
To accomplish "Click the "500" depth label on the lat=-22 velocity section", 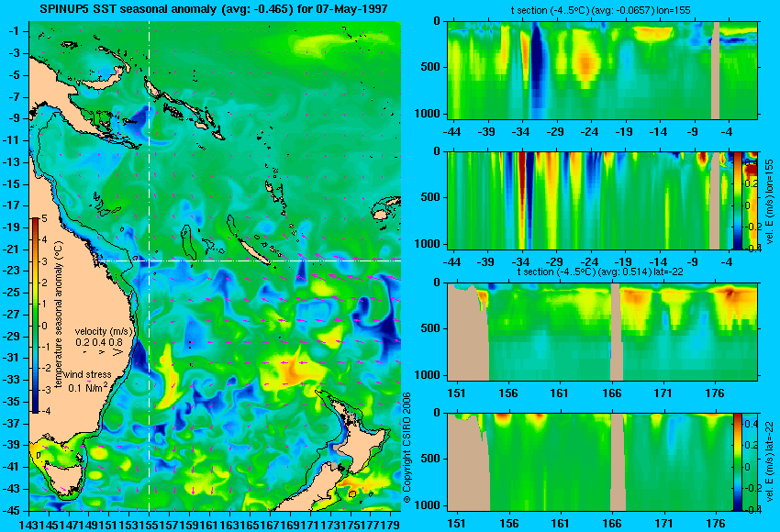I will pyautogui.click(x=430, y=459).
